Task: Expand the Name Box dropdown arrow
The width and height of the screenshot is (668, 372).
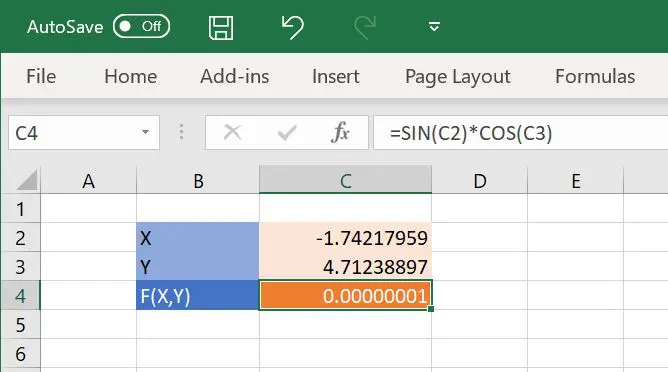Action: pyautogui.click(x=145, y=132)
